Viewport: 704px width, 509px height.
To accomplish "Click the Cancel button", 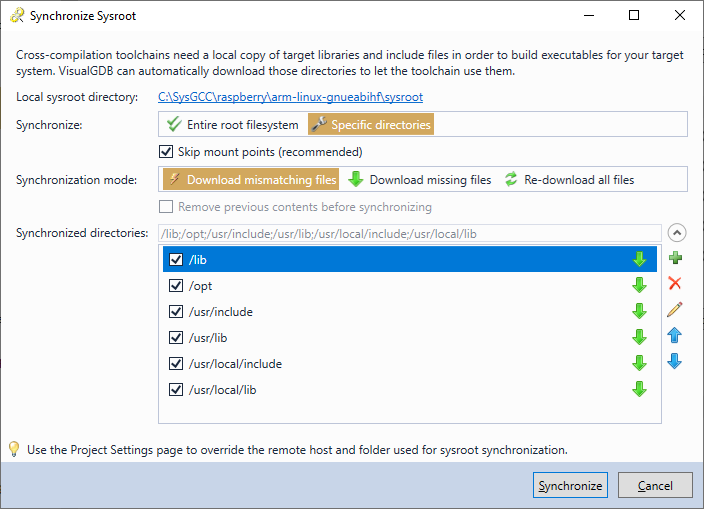I will [655, 485].
